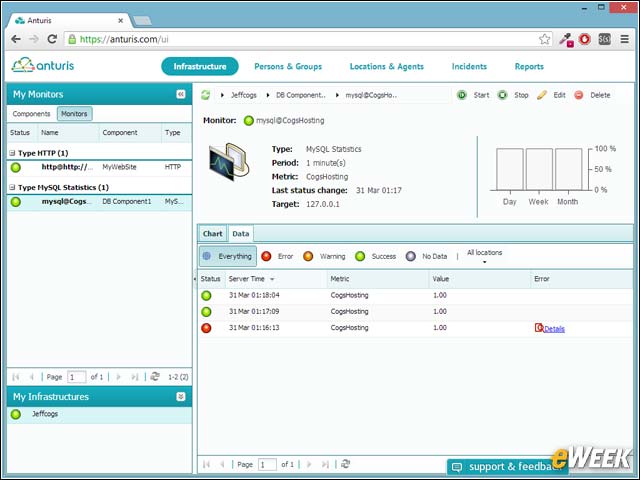Click the mysql@CogsHo breadcrumb
The width and height of the screenshot is (640, 480).
[371, 95]
